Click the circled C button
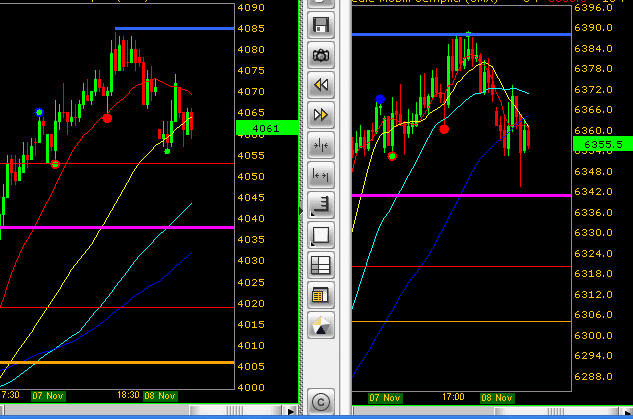633x419 pixels. 321,402
